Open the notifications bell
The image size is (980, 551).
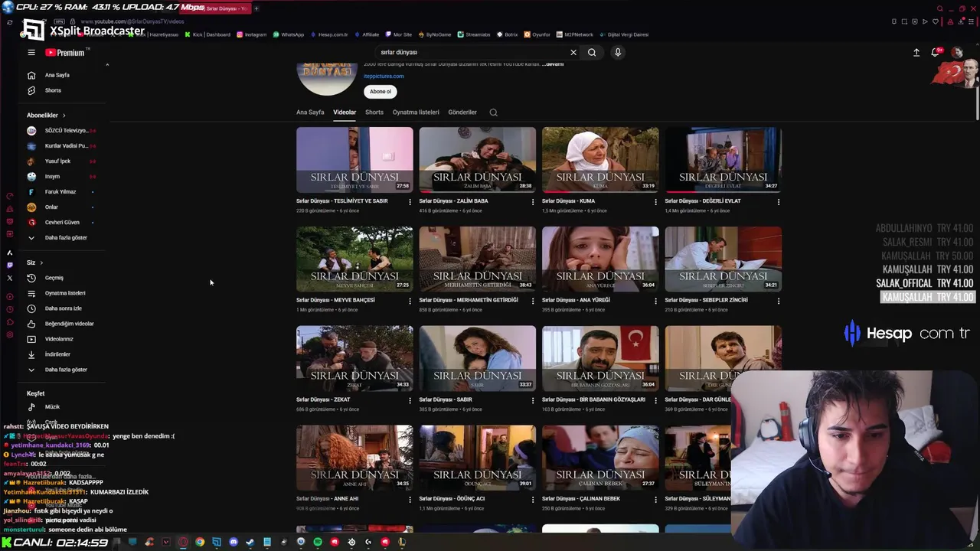click(x=935, y=52)
